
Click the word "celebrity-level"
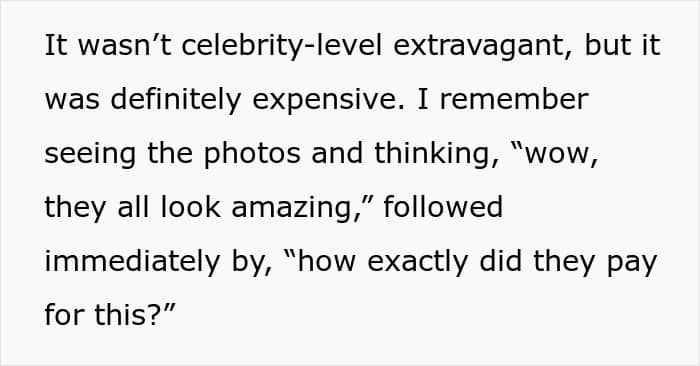click(281, 46)
